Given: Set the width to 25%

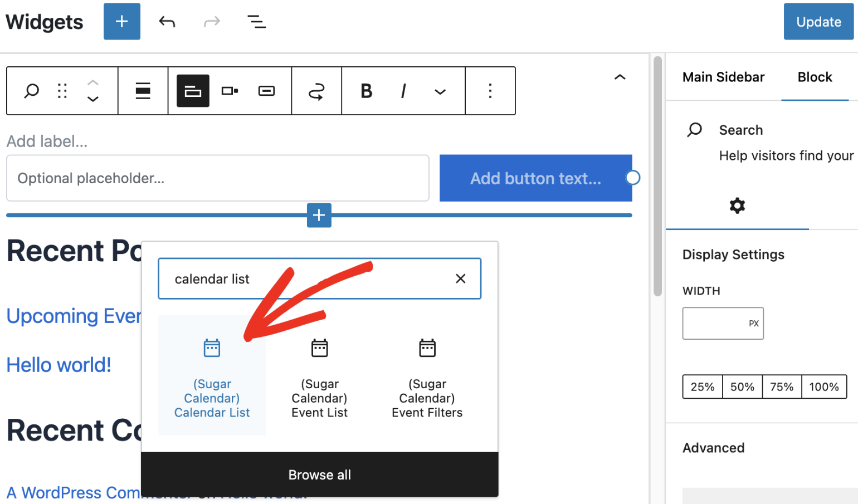Looking at the screenshot, I should click(x=703, y=386).
